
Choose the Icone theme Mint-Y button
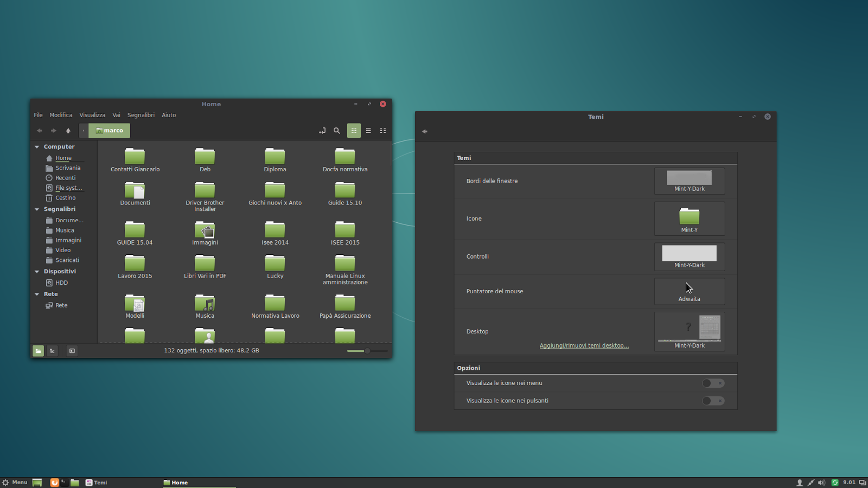689,219
